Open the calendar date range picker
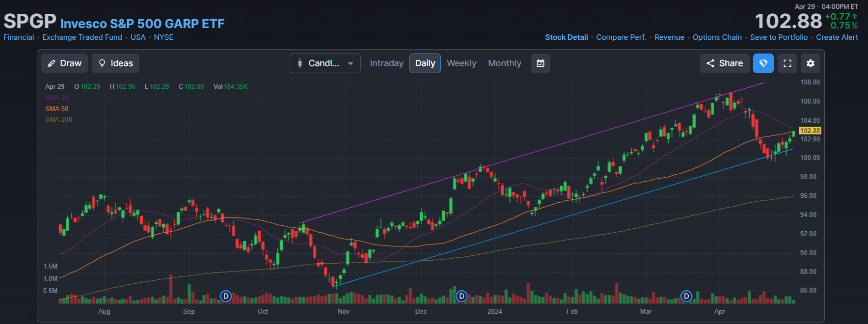The width and height of the screenshot is (868, 324). [541, 63]
